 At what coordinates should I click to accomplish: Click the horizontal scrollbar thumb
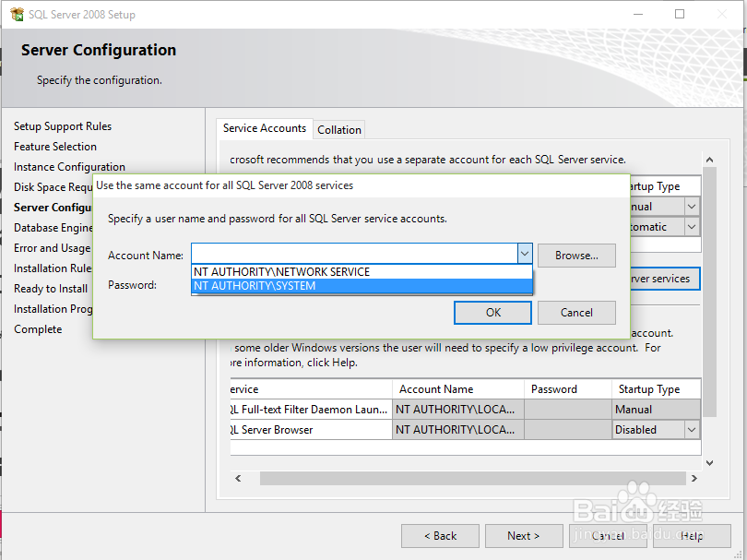point(472,478)
